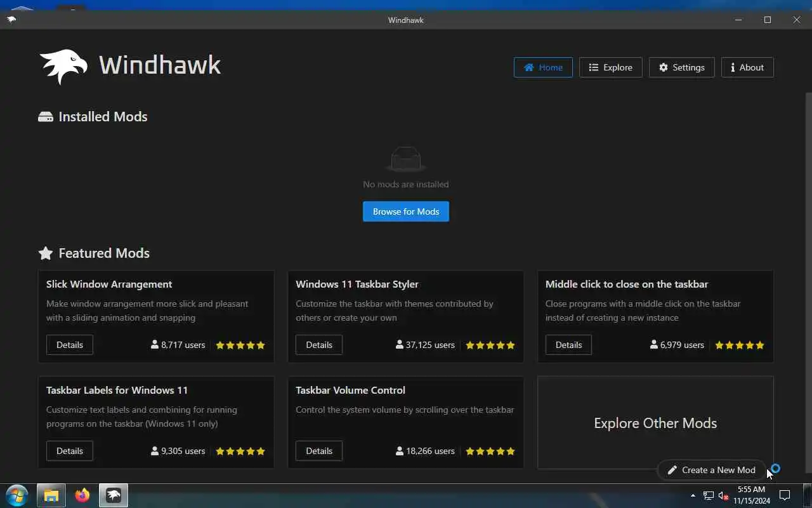Click the empty inbox icon above No mods

(406, 159)
